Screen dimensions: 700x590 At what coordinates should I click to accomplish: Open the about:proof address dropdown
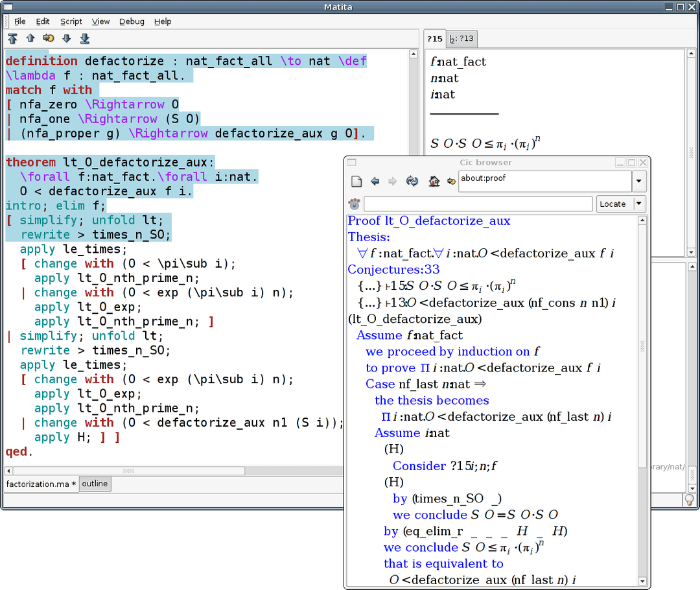coord(639,182)
